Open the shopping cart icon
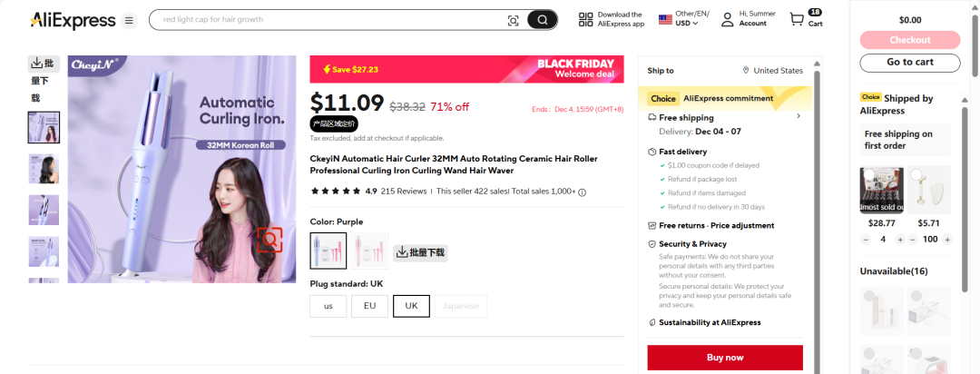 coord(797,19)
